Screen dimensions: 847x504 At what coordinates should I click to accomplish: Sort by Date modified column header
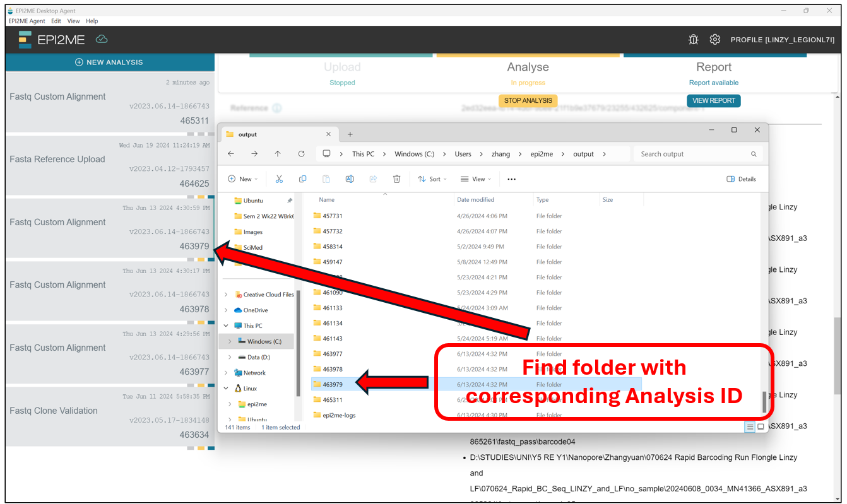(x=475, y=200)
